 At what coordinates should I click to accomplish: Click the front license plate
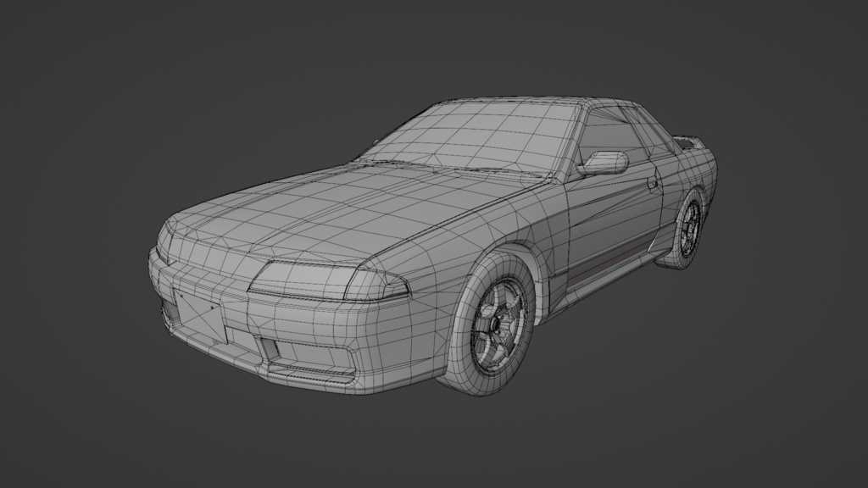(x=198, y=317)
